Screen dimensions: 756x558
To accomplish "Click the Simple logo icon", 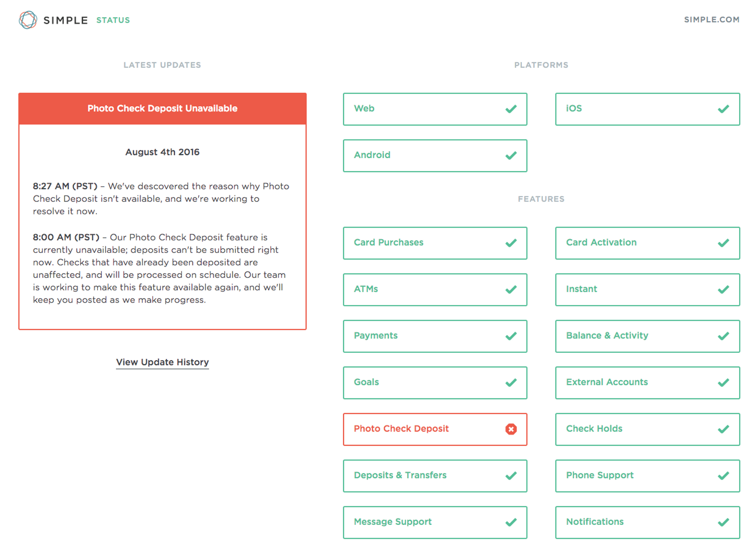I will [x=28, y=20].
